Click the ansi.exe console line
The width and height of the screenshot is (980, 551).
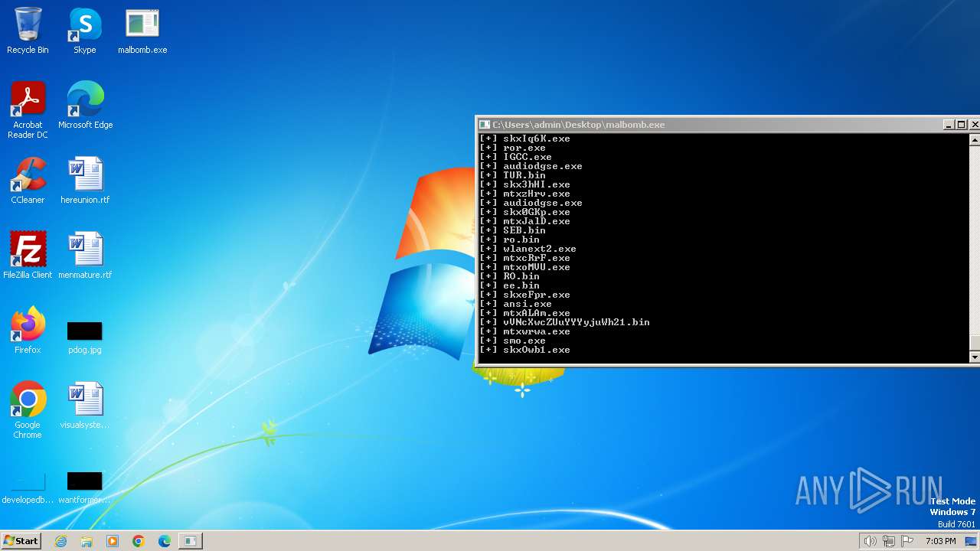pos(516,304)
